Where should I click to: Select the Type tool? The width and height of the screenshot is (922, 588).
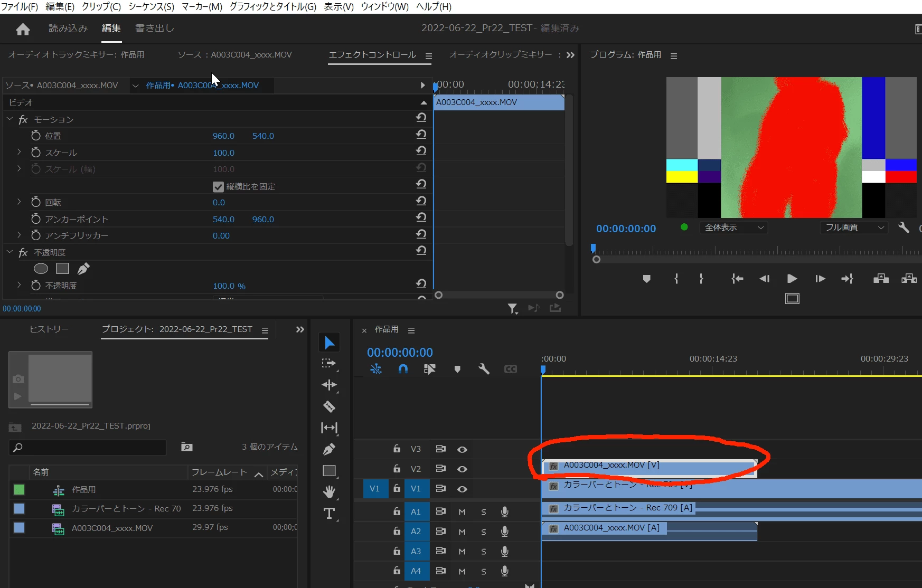(x=329, y=513)
